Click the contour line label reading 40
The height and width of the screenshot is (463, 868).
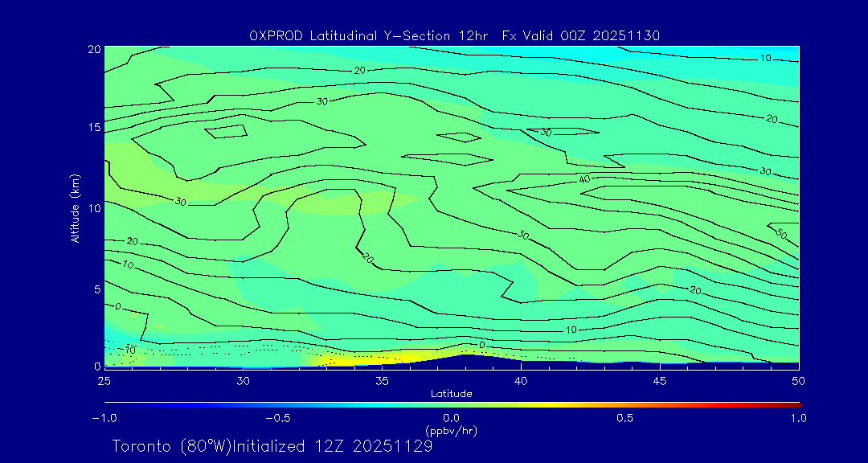pyautogui.click(x=584, y=178)
